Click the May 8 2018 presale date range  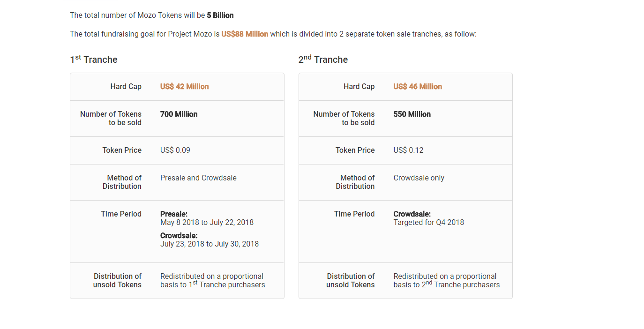207,222
